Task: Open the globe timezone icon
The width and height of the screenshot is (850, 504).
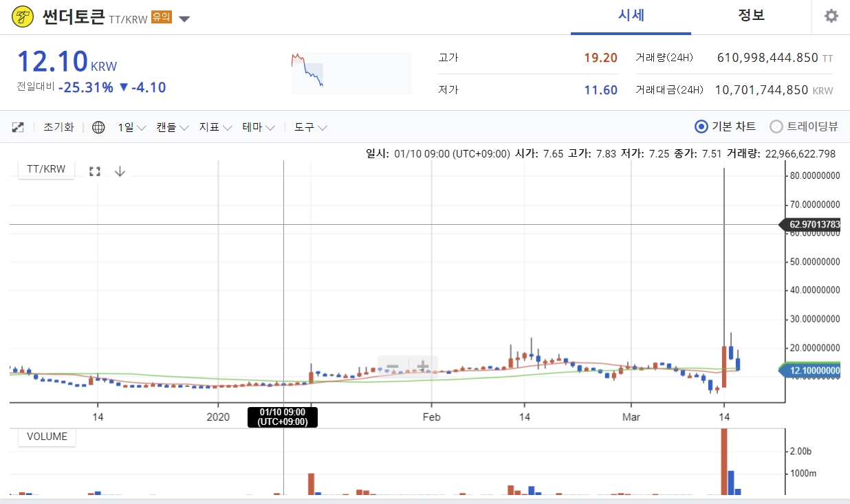Action: pos(98,127)
